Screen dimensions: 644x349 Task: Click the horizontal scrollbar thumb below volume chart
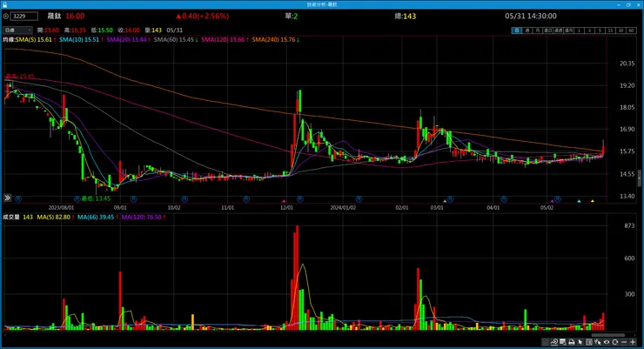607,335
